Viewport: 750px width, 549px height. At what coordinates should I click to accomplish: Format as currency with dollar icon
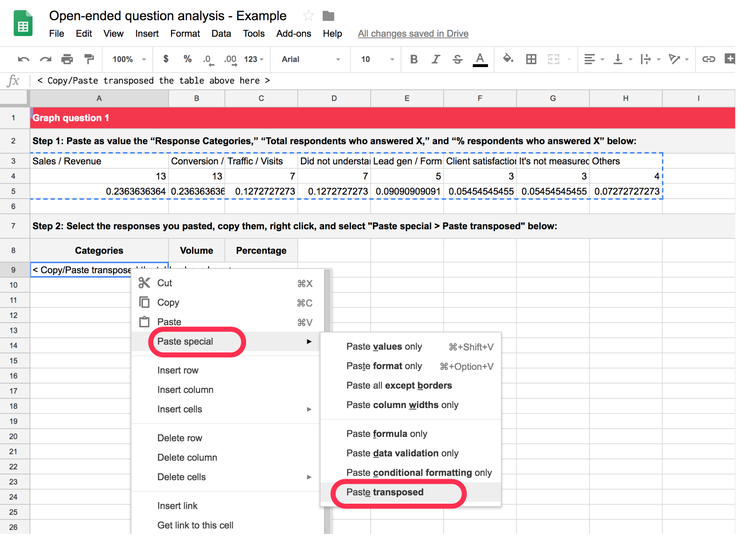coord(165,59)
